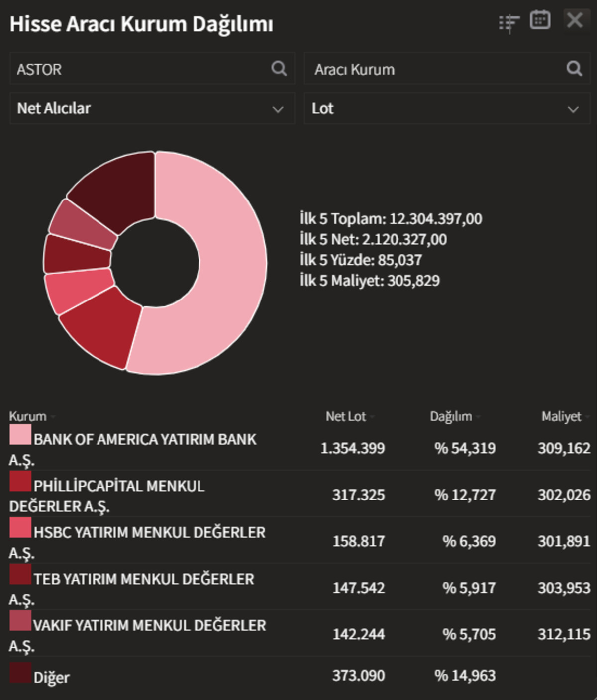597x700 pixels.
Task: Open the Lot unit dropdown
Action: pyautogui.click(x=447, y=108)
